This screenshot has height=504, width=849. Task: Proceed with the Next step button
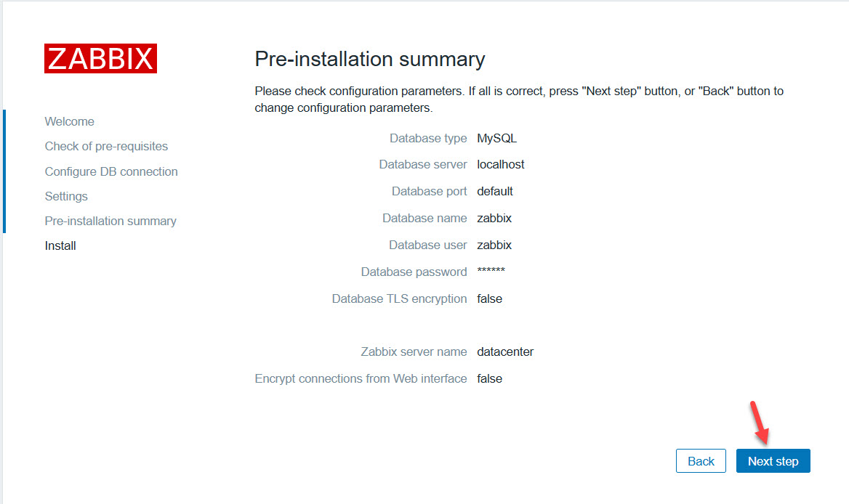(x=773, y=461)
